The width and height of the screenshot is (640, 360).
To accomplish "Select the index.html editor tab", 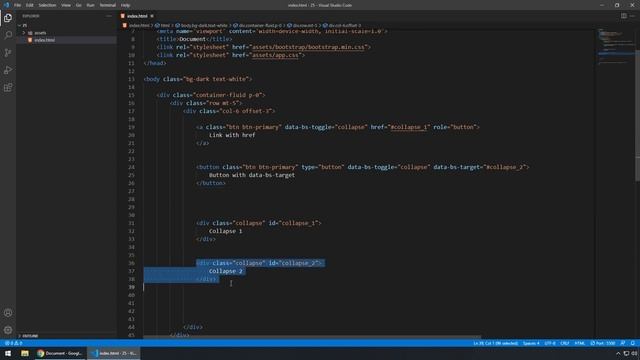I will pos(137,16).
